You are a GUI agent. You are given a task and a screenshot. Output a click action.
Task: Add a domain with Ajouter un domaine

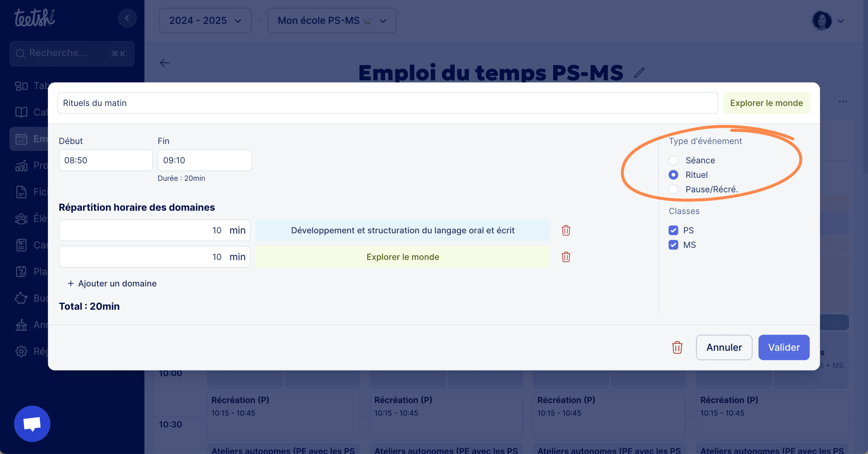click(112, 283)
